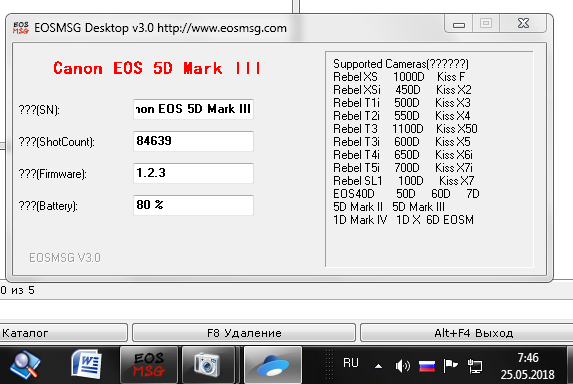
Task: Open Action Center flag tray icon
Action: click(x=450, y=366)
